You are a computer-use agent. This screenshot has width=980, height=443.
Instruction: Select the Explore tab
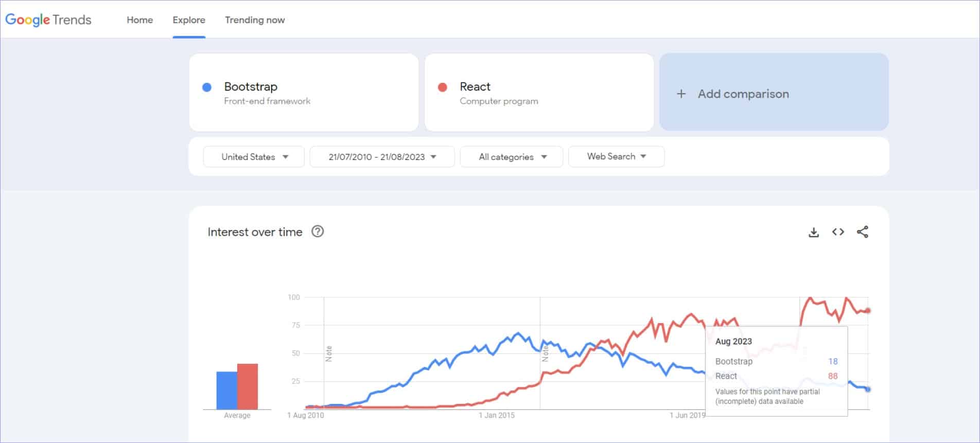point(189,20)
